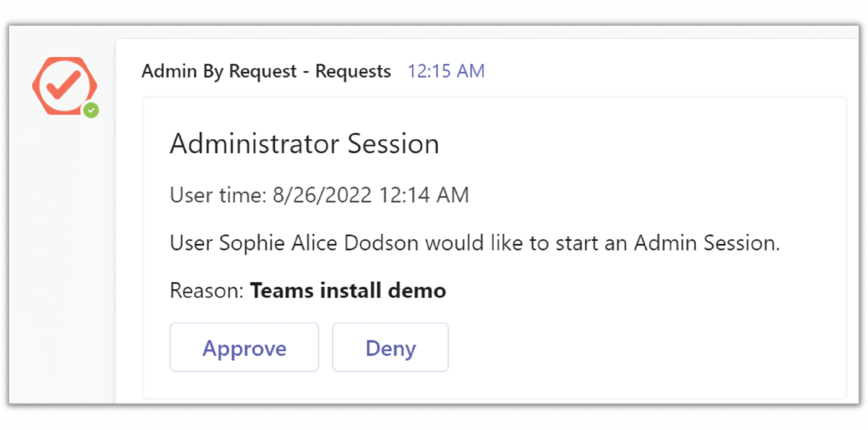Approve the Administrator Session request

coord(244,347)
